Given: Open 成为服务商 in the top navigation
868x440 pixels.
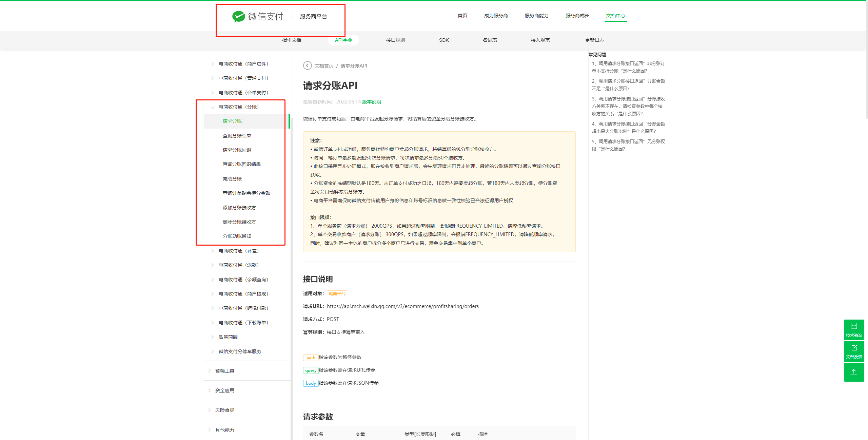Looking at the screenshot, I should coord(496,16).
